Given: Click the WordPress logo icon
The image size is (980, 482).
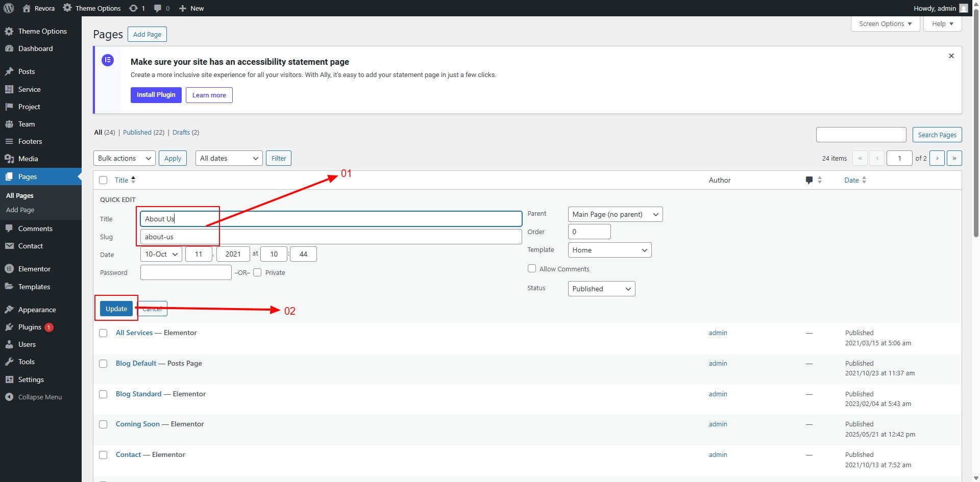Looking at the screenshot, I should (x=9, y=8).
